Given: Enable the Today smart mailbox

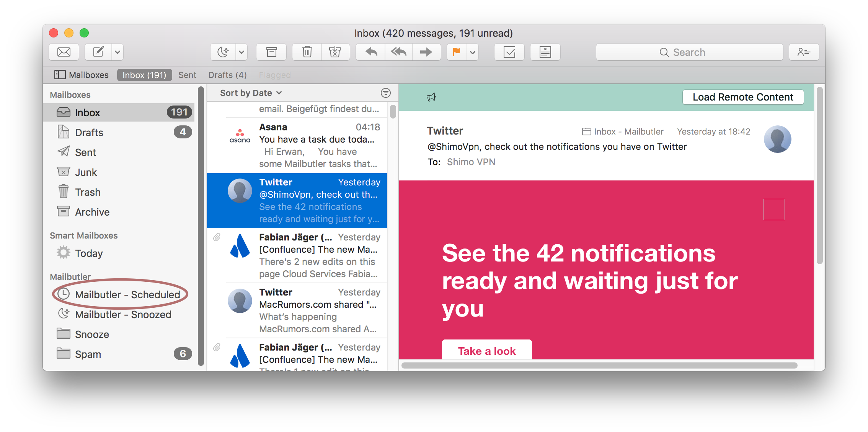Looking at the screenshot, I should pos(91,253).
